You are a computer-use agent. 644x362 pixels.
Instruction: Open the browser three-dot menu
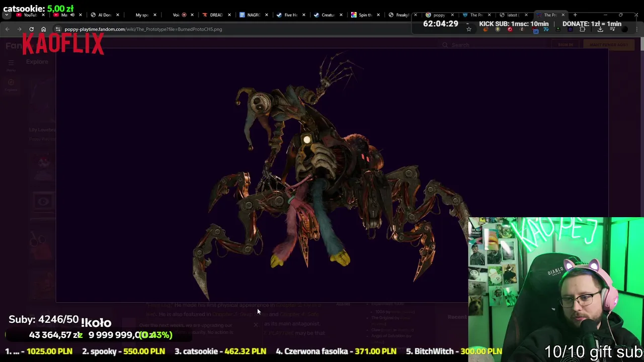click(636, 29)
